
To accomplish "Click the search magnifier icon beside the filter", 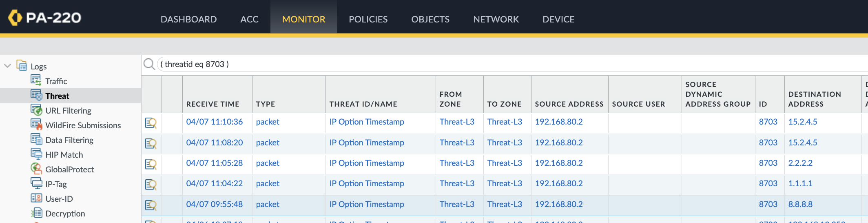I will (149, 64).
